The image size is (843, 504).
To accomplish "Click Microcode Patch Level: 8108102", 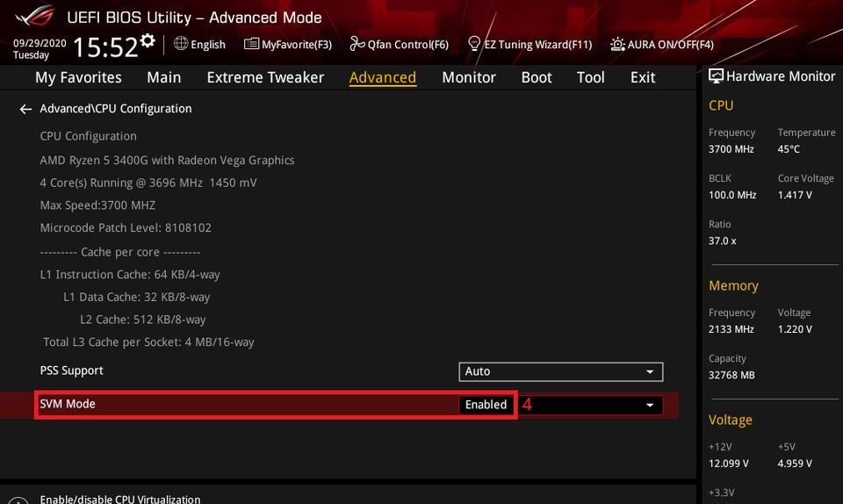I will 126,227.
